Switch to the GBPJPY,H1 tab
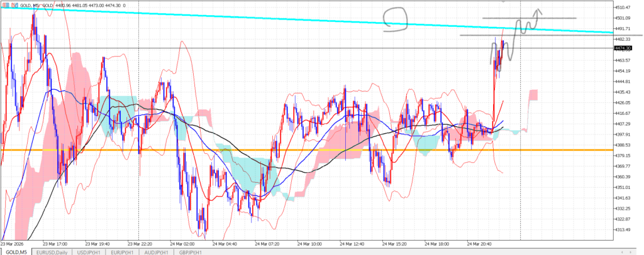Image resolution: width=644 pixels, height=255 pixels. [190, 251]
